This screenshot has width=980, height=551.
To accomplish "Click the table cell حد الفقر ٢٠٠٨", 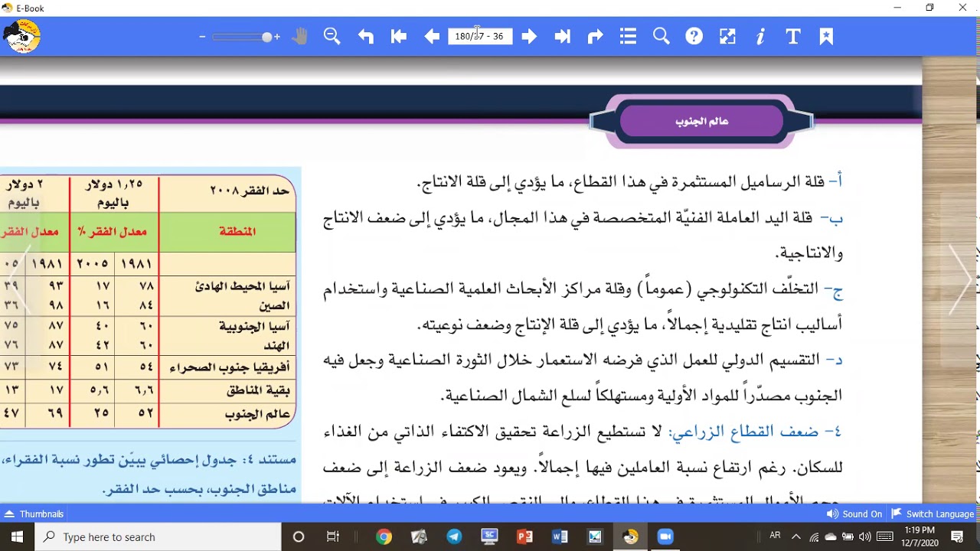I will (250, 190).
